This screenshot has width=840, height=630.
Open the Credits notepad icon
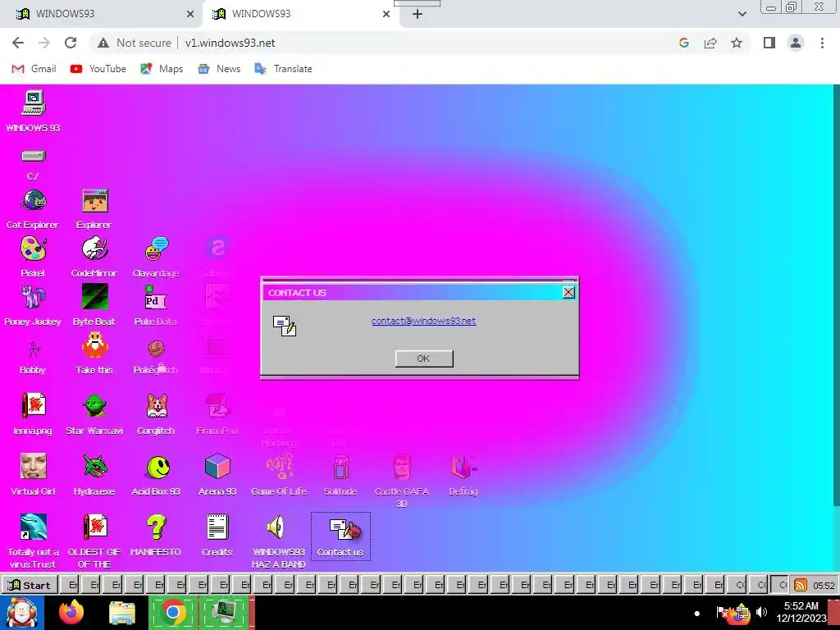(217, 535)
